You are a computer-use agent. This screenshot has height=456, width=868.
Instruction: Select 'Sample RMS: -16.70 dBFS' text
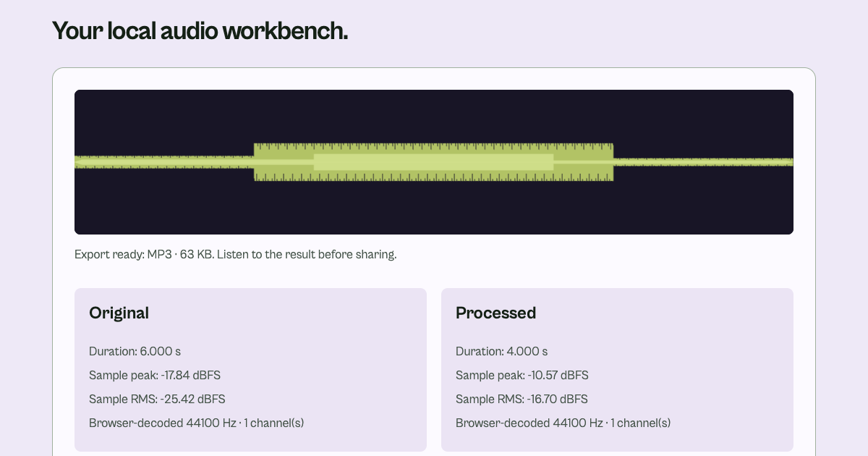click(522, 399)
